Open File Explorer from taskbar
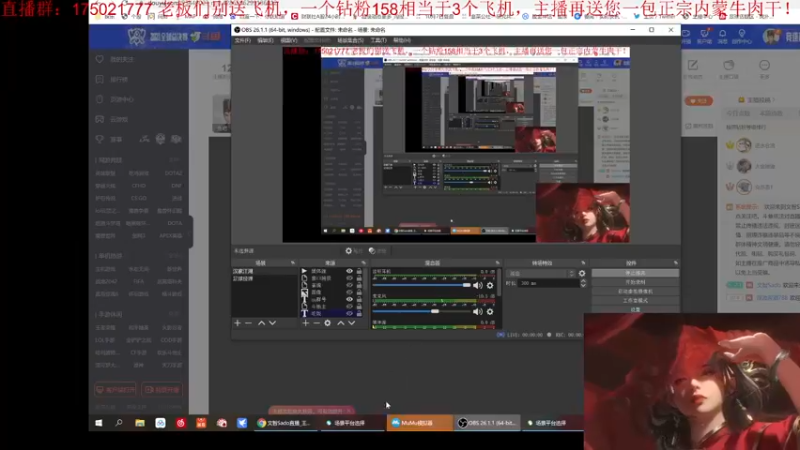The image size is (800, 450). point(140,423)
